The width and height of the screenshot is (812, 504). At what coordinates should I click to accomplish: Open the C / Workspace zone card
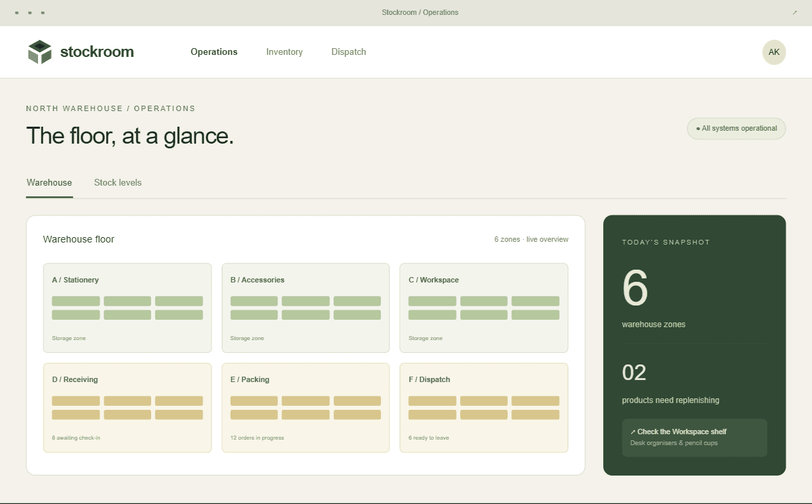(x=484, y=308)
